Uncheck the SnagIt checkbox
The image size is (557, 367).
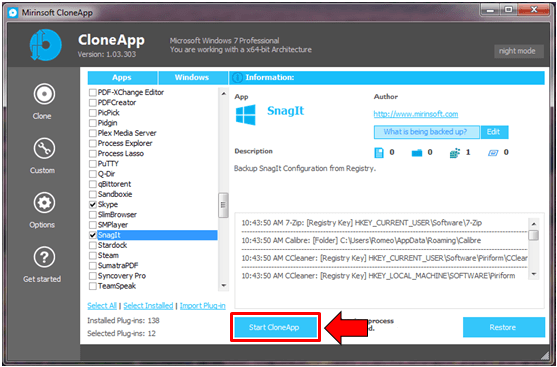click(92, 235)
